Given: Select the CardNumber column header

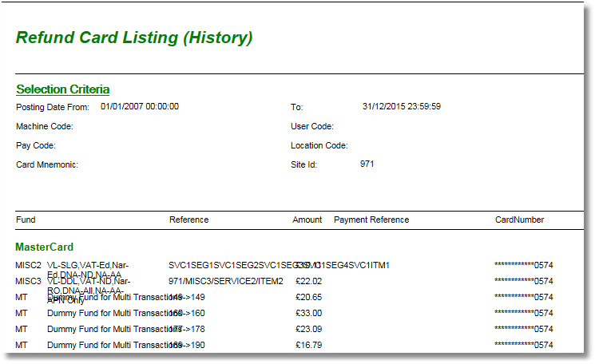Looking at the screenshot, I should [x=519, y=220].
